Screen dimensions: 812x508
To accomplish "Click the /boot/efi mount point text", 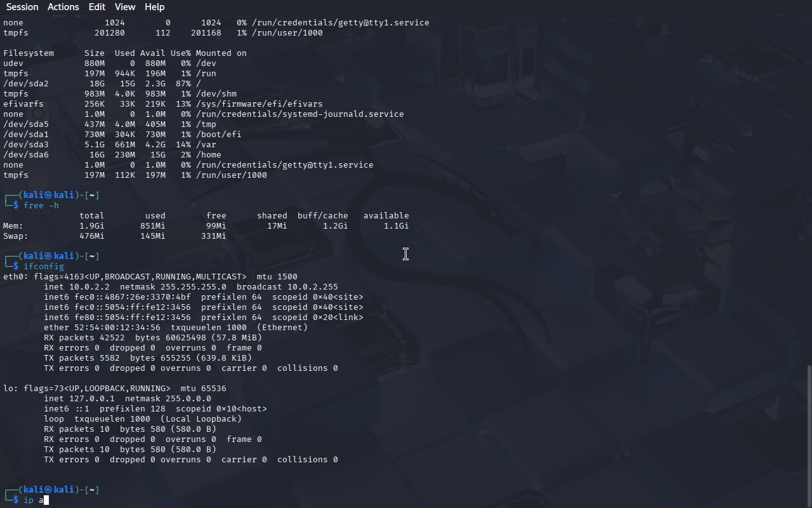I will 219,135.
